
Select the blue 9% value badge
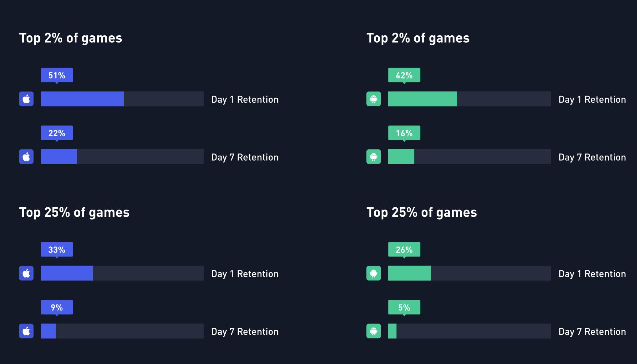pyautogui.click(x=57, y=307)
